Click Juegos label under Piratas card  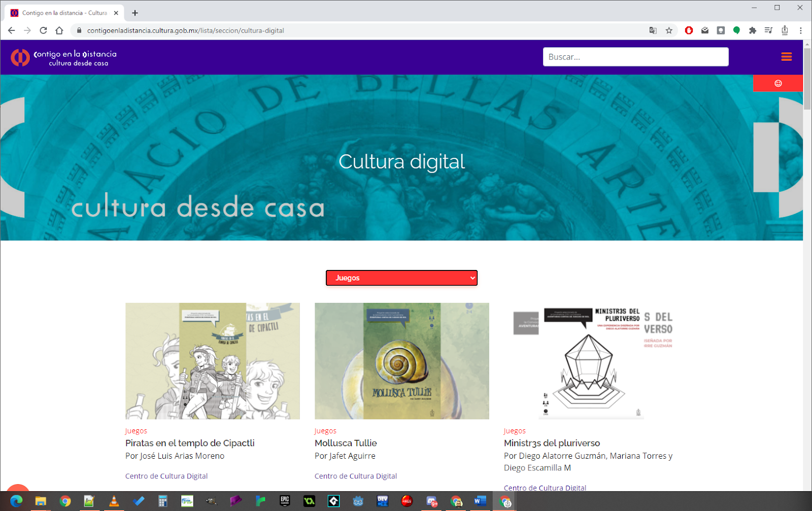click(x=136, y=431)
